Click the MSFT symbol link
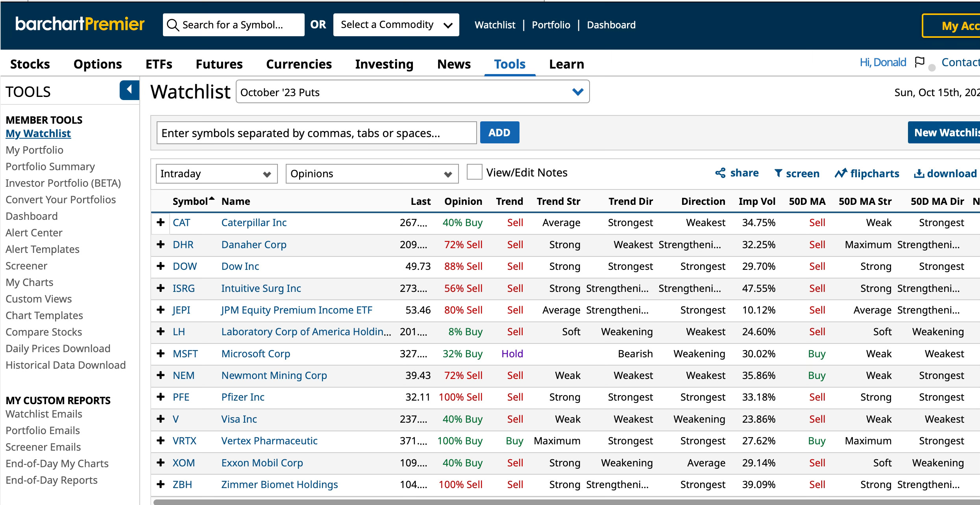This screenshot has width=980, height=505. pos(185,354)
